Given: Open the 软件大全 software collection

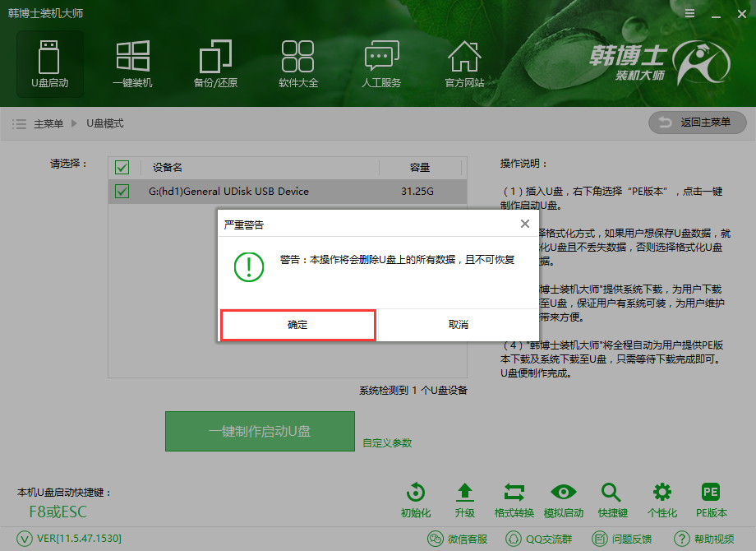Looking at the screenshot, I should click(x=298, y=64).
